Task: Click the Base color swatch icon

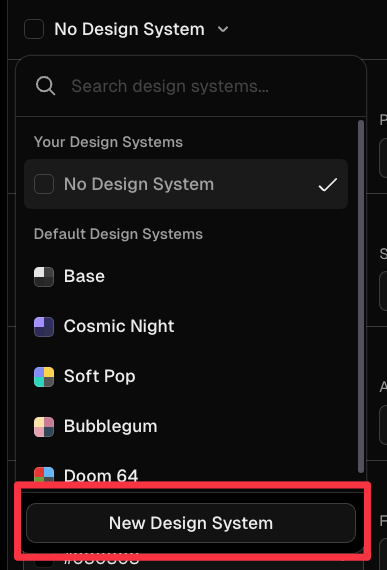Action: [44, 277]
